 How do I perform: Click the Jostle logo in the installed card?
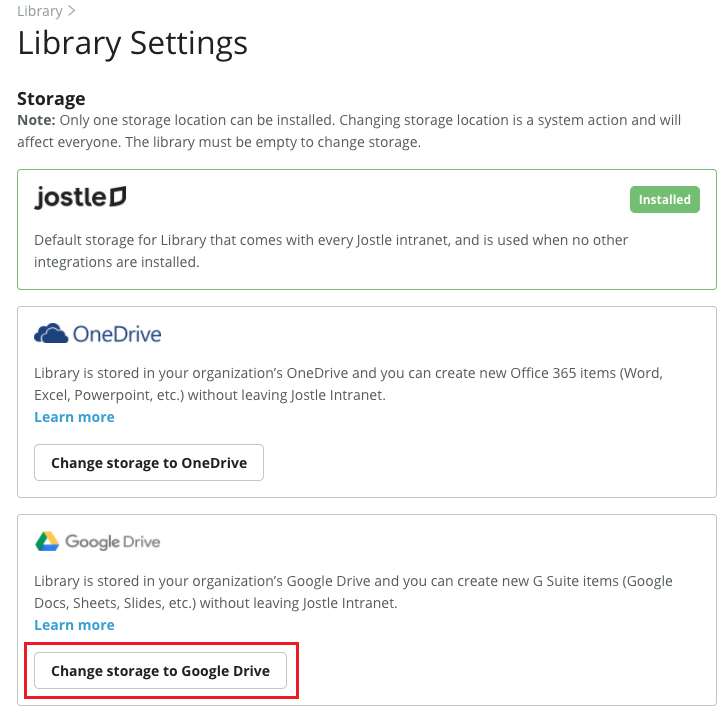tap(80, 197)
